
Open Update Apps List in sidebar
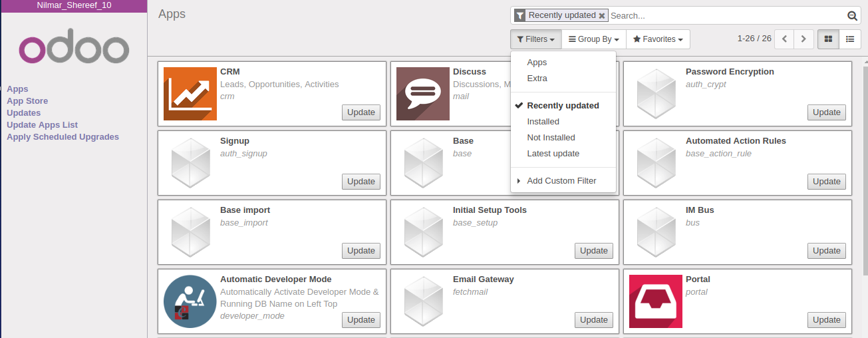pyautogui.click(x=42, y=125)
